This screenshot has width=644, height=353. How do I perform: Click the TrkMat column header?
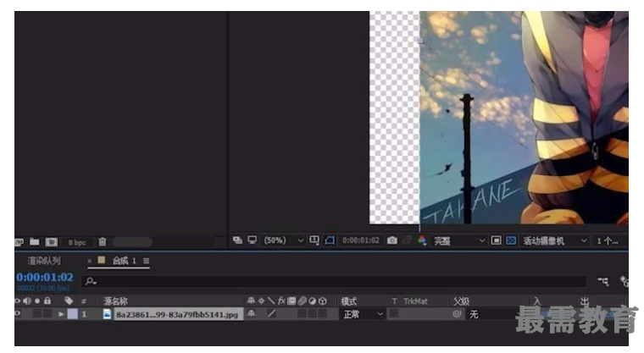(415, 301)
